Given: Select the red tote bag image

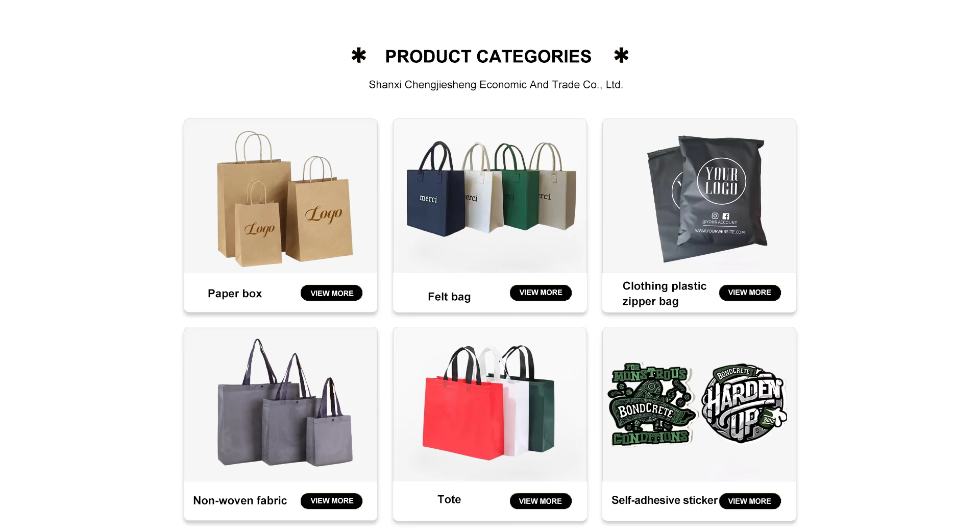Looking at the screenshot, I should click(x=490, y=404).
